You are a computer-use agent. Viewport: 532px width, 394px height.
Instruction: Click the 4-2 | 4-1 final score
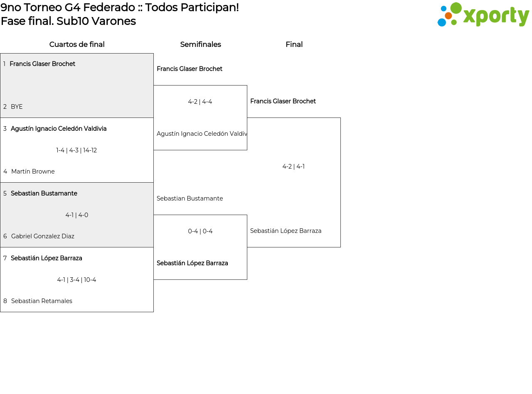[x=293, y=166]
